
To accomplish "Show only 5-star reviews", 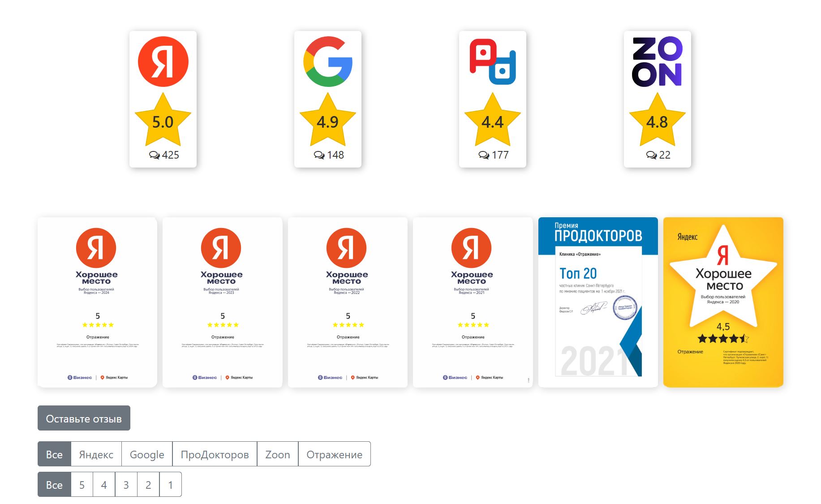I will point(82,484).
